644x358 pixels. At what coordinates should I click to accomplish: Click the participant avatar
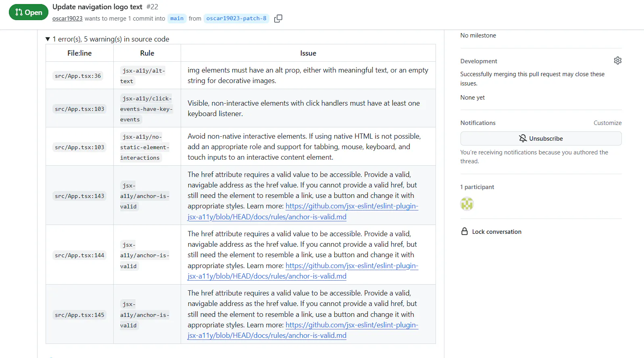click(x=467, y=204)
